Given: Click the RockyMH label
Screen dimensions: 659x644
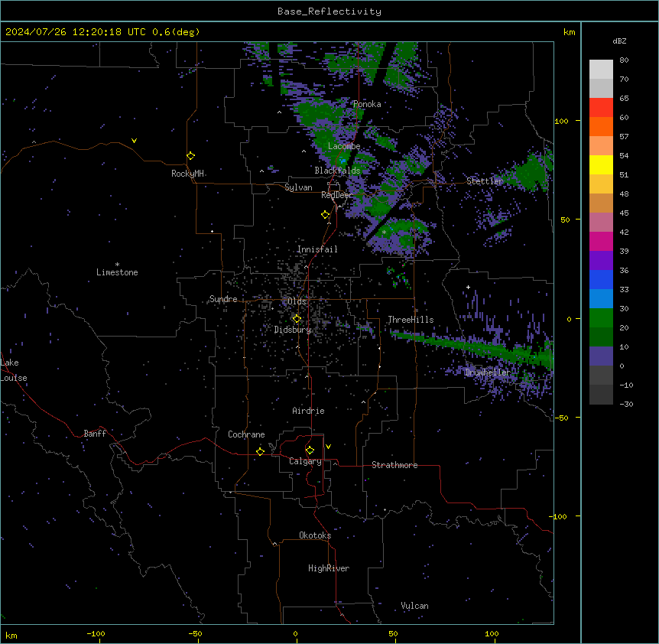Looking at the screenshot, I should click(x=187, y=174).
